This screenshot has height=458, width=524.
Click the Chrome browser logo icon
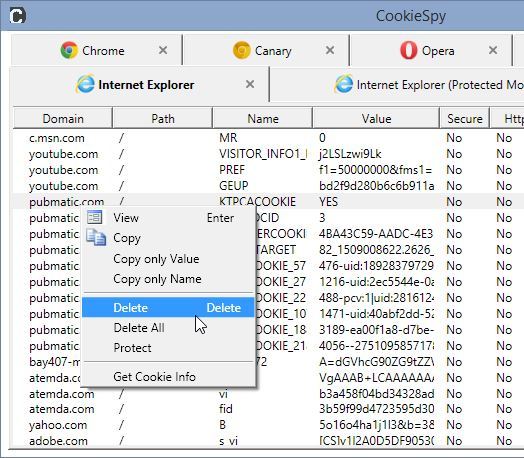coord(69,50)
